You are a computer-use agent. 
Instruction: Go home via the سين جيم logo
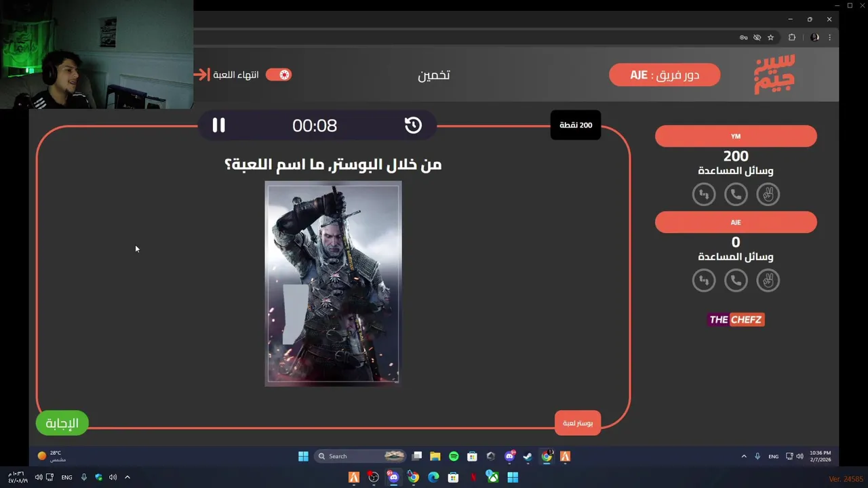pos(774,75)
